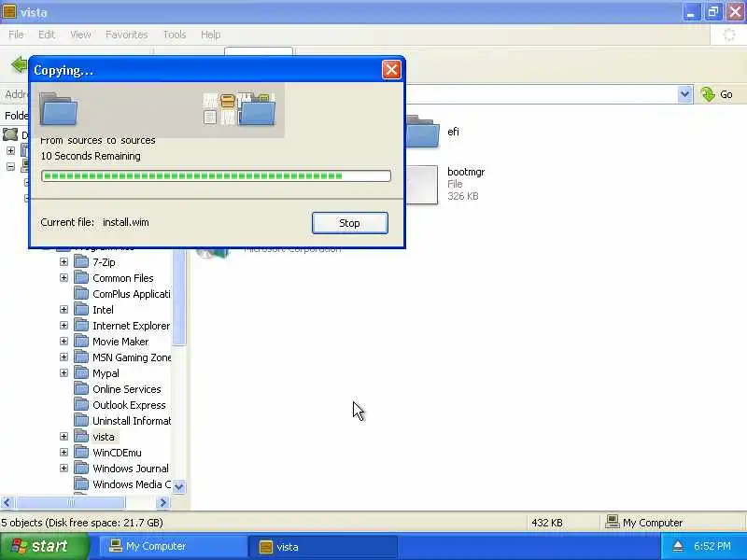747x560 pixels.
Task: Expand the Common Files node
Action: [63, 277]
